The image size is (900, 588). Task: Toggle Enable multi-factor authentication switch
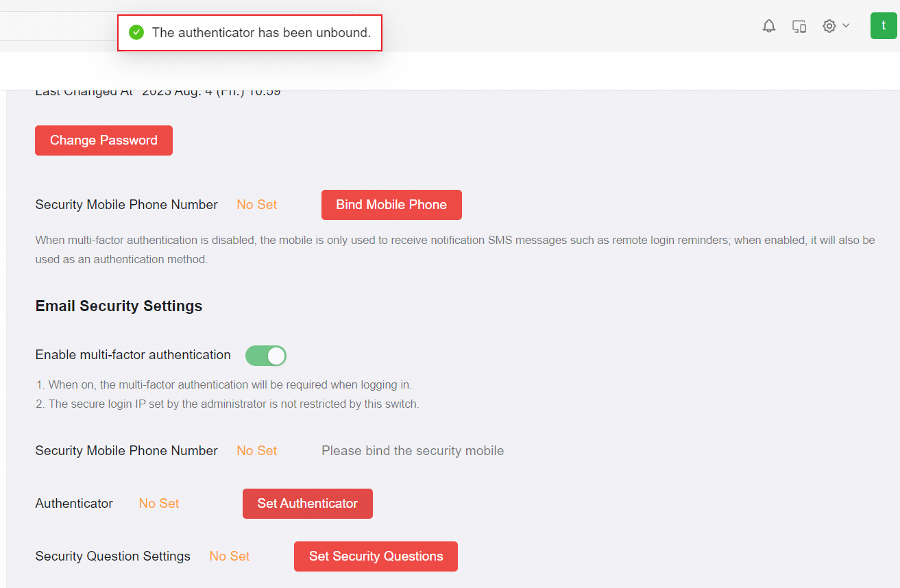click(x=266, y=356)
